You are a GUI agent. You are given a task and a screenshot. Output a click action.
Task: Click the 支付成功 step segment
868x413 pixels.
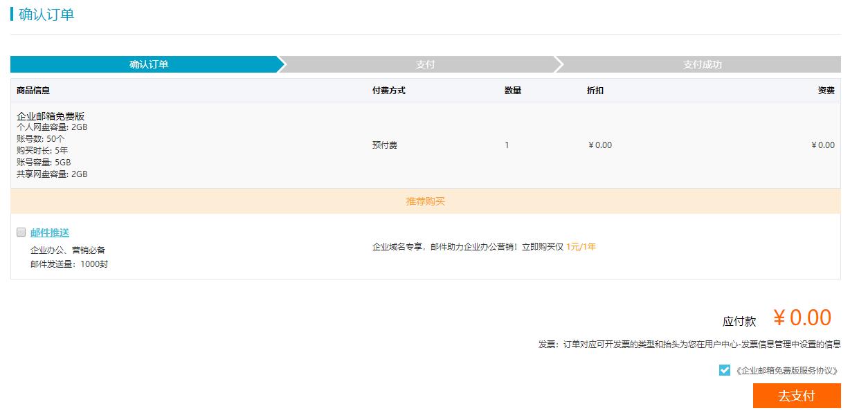coord(702,64)
